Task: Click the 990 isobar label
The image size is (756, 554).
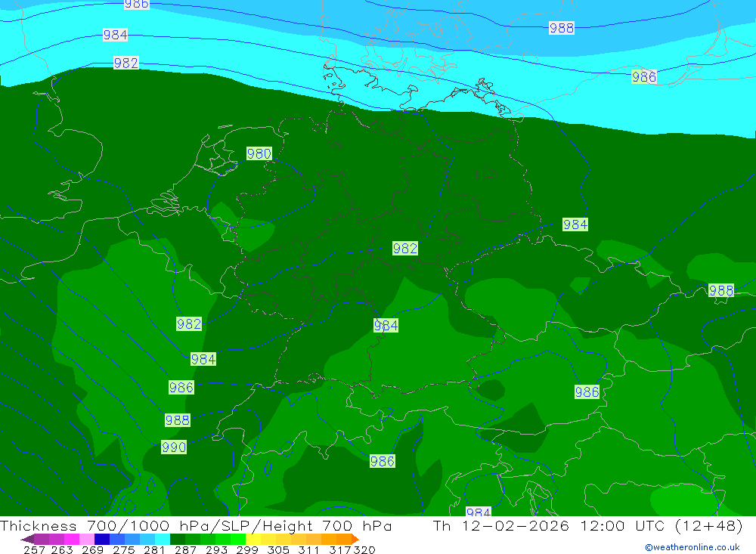Action: tap(174, 447)
